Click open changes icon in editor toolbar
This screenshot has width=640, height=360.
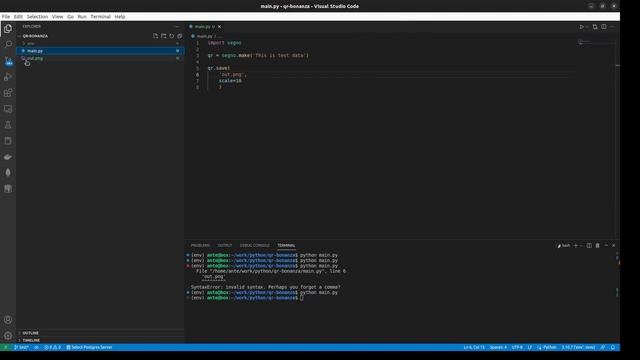pos(595,27)
